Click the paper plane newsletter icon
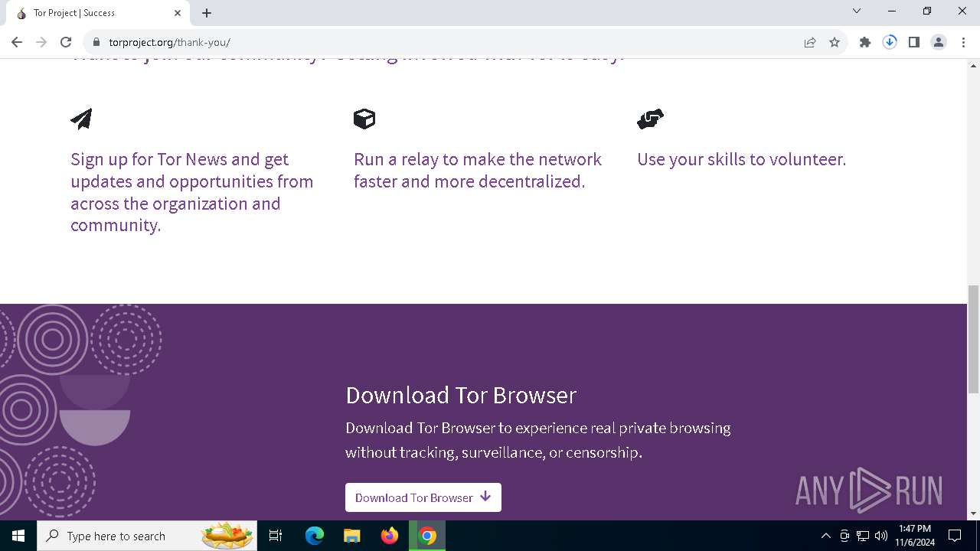The height and width of the screenshot is (551, 980). [x=81, y=119]
